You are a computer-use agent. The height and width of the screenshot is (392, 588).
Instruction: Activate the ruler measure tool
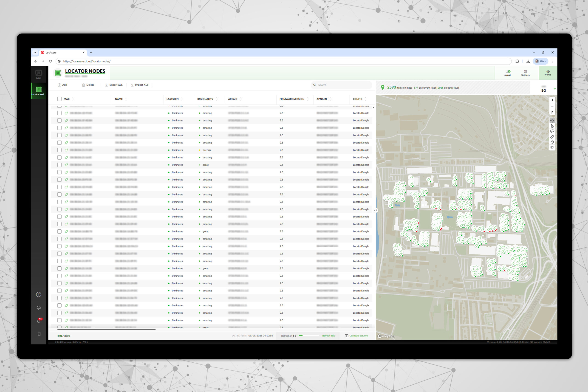point(552,137)
